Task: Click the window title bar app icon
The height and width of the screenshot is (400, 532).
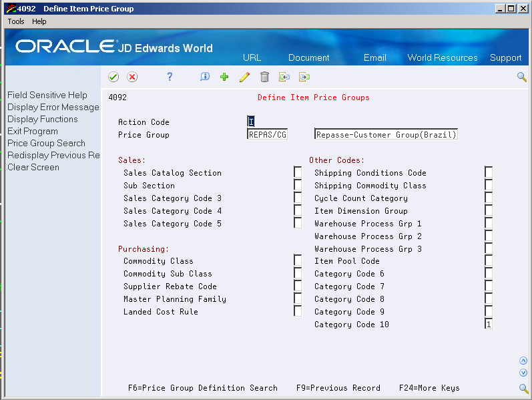Action: pyautogui.click(x=11, y=9)
